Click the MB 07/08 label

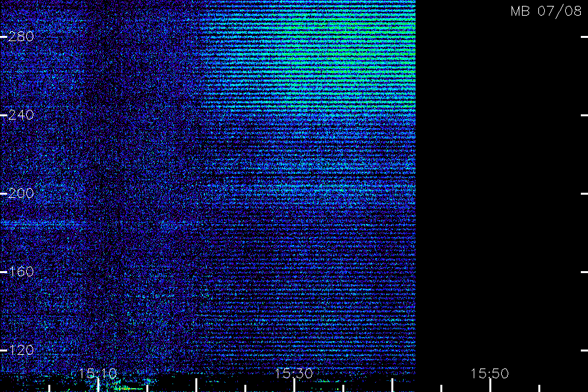546,11
